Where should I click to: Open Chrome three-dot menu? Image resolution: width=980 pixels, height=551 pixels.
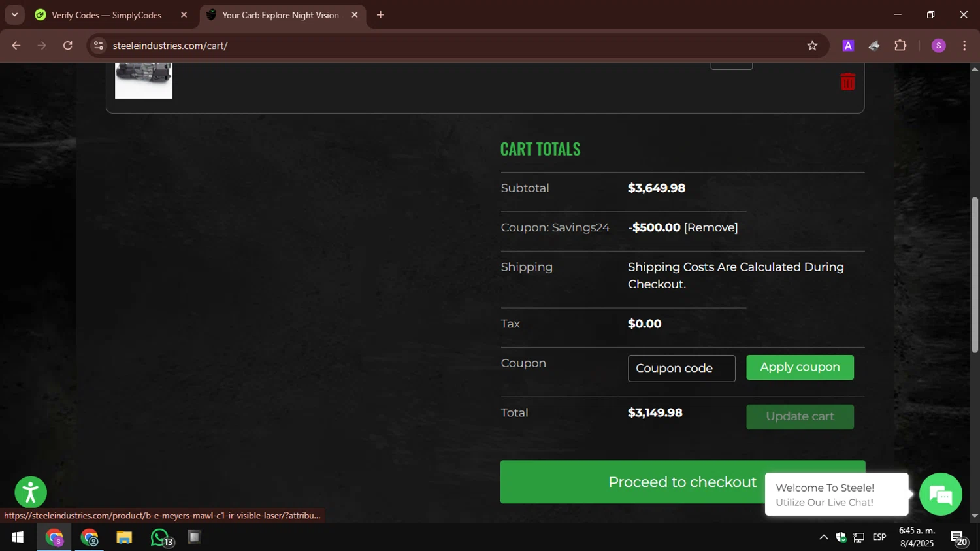click(964, 46)
